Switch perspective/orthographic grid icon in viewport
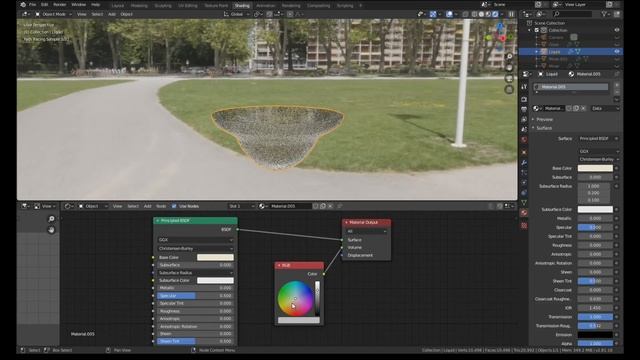 [509, 89]
